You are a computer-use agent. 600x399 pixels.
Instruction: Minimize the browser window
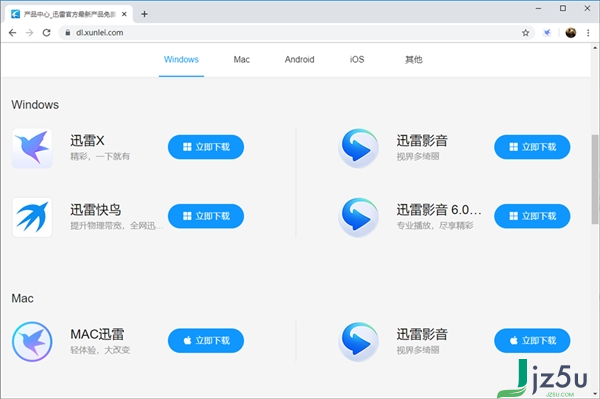[x=538, y=8]
